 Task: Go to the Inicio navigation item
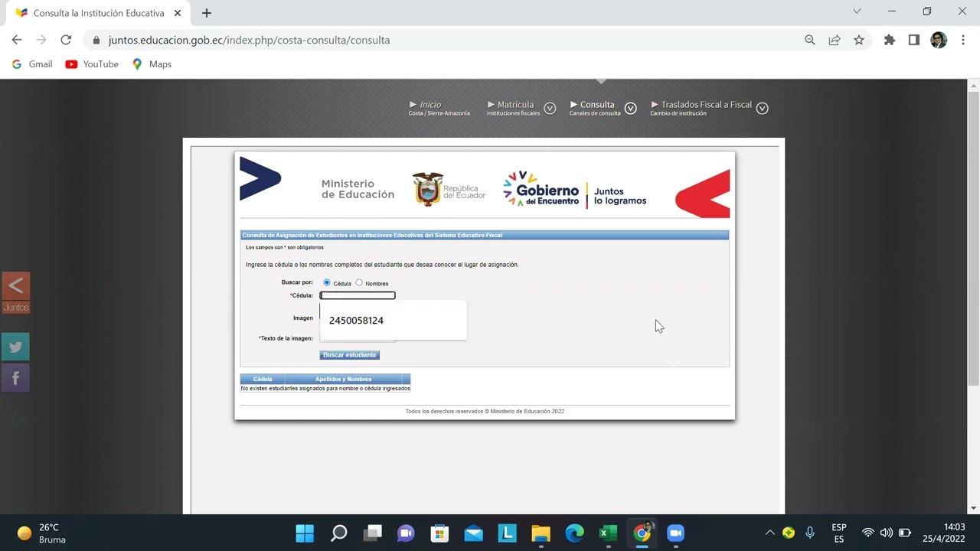pos(430,105)
